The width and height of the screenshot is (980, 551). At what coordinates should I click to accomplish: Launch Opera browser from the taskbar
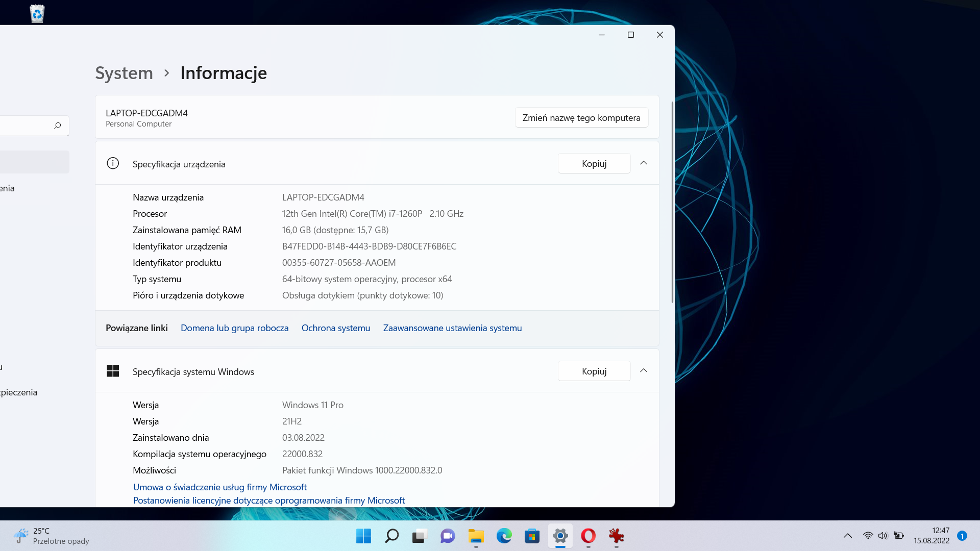click(588, 536)
